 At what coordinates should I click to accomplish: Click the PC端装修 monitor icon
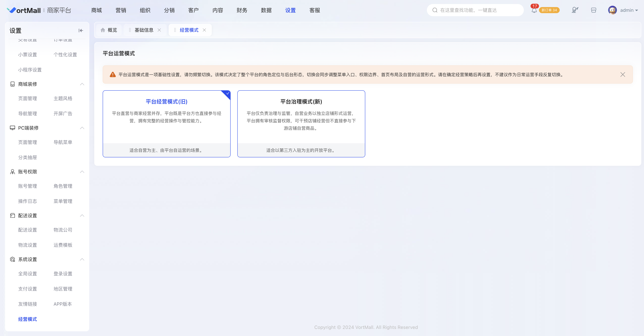click(x=12, y=128)
